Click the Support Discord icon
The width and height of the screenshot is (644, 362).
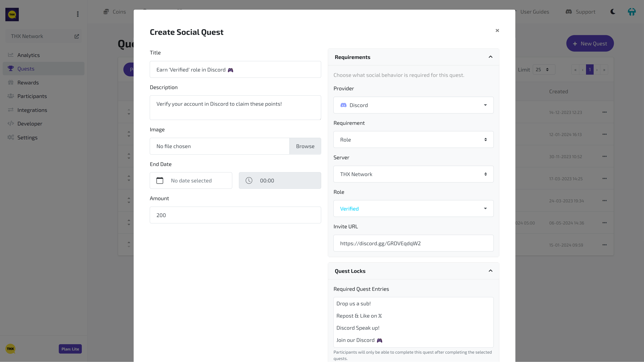pyautogui.click(x=569, y=12)
